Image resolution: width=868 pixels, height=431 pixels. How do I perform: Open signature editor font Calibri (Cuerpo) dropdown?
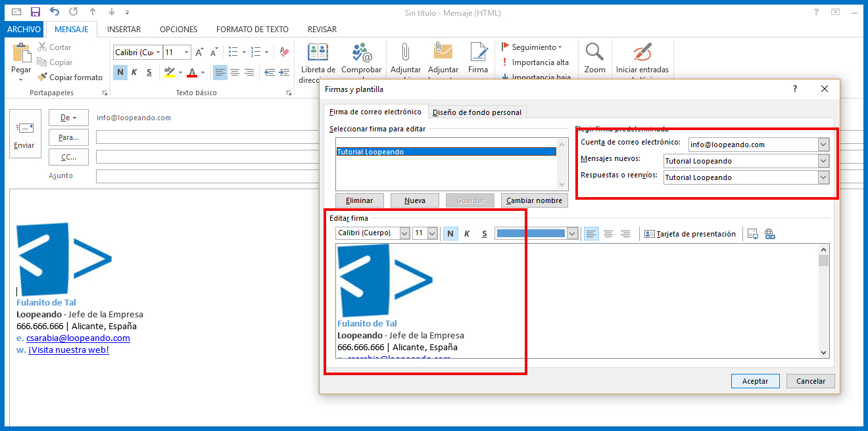click(404, 233)
